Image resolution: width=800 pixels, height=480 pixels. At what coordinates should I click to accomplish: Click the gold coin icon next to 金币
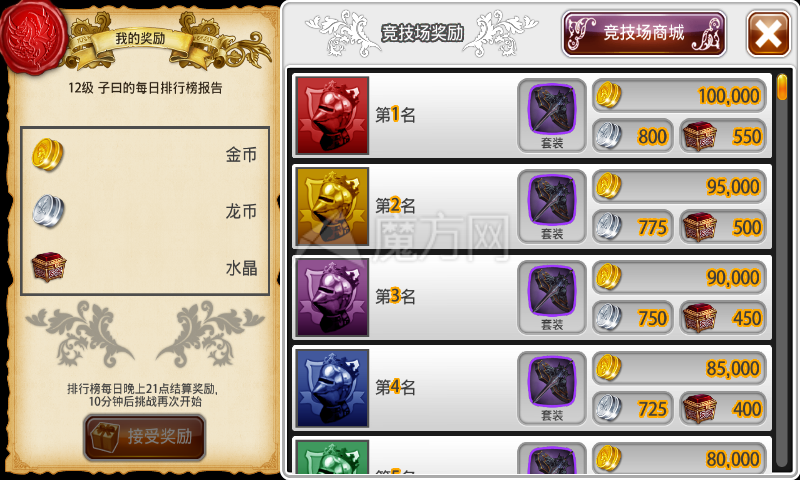pos(48,154)
